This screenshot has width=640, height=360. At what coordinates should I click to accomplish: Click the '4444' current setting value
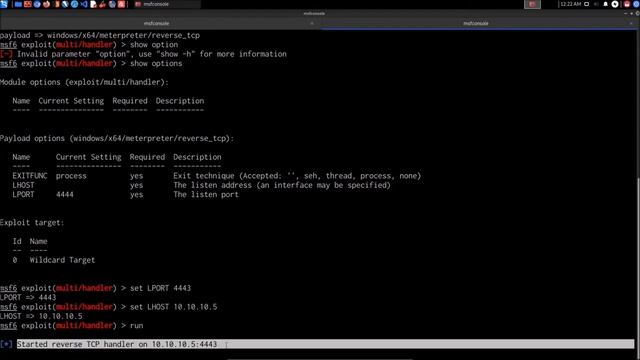pos(65,195)
